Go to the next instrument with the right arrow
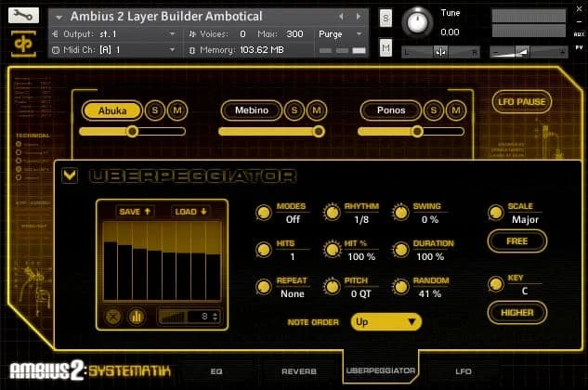 point(354,17)
